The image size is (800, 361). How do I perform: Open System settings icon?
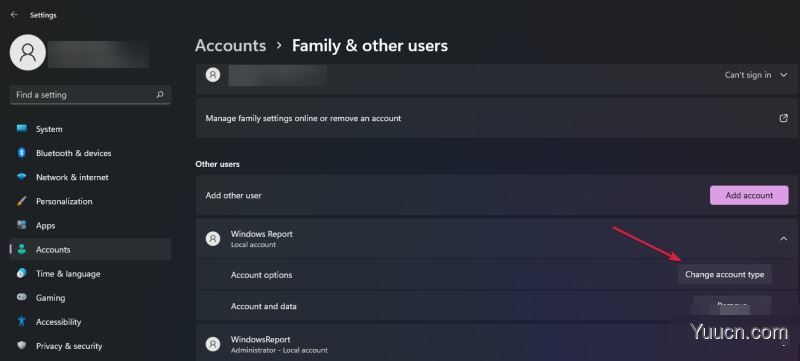[x=21, y=129]
